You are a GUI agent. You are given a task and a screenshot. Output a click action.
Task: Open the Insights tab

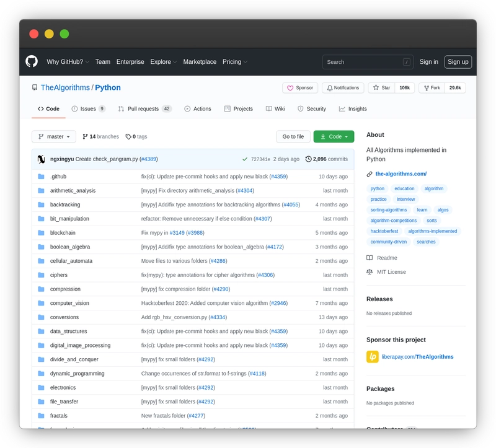point(353,109)
